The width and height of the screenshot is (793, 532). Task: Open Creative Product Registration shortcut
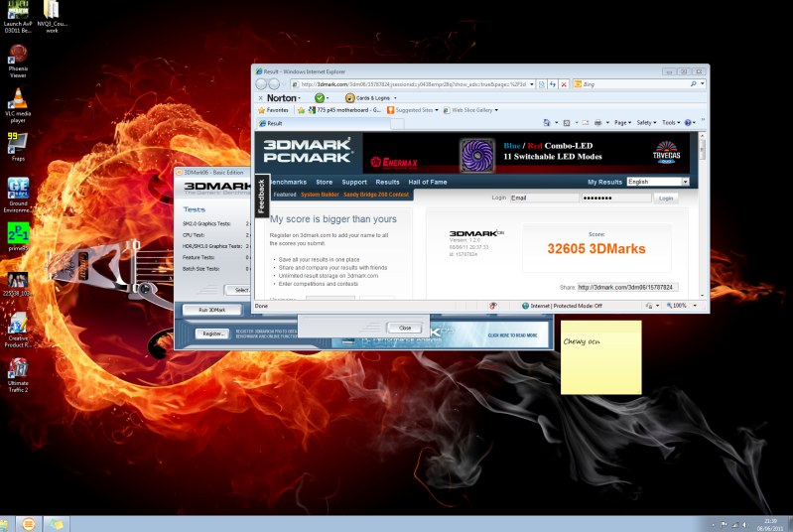pyautogui.click(x=18, y=330)
